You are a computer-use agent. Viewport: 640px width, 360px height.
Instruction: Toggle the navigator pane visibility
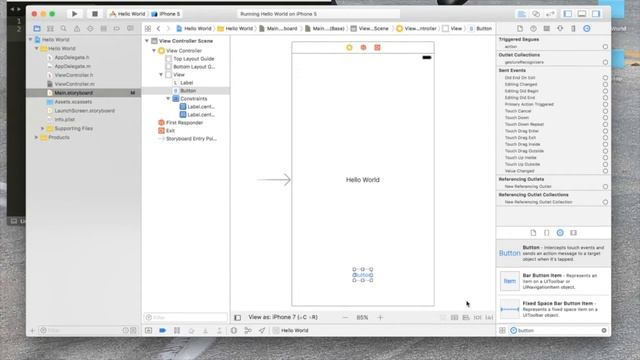coord(568,14)
